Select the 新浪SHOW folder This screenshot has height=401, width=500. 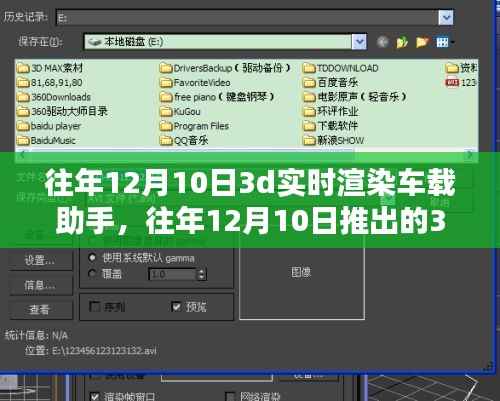point(333,140)
